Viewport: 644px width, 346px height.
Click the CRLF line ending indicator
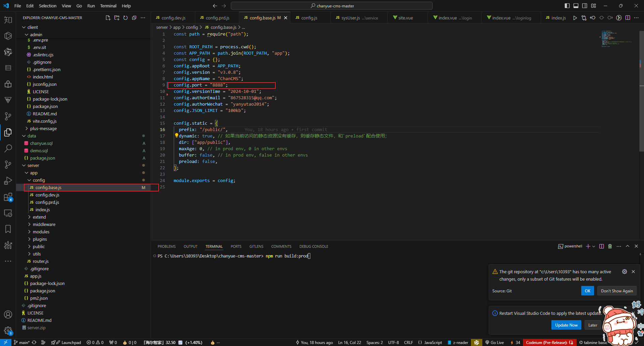pyautogui.click(x=409, y=342)
